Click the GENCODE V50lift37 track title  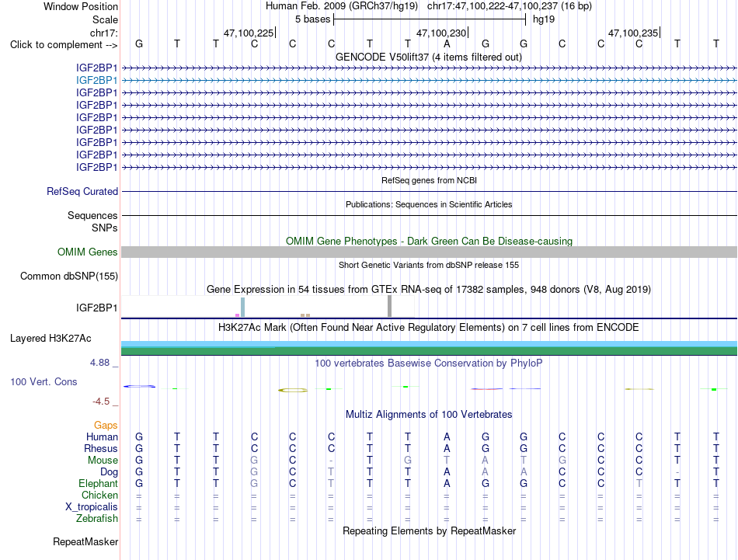[429, 57]
